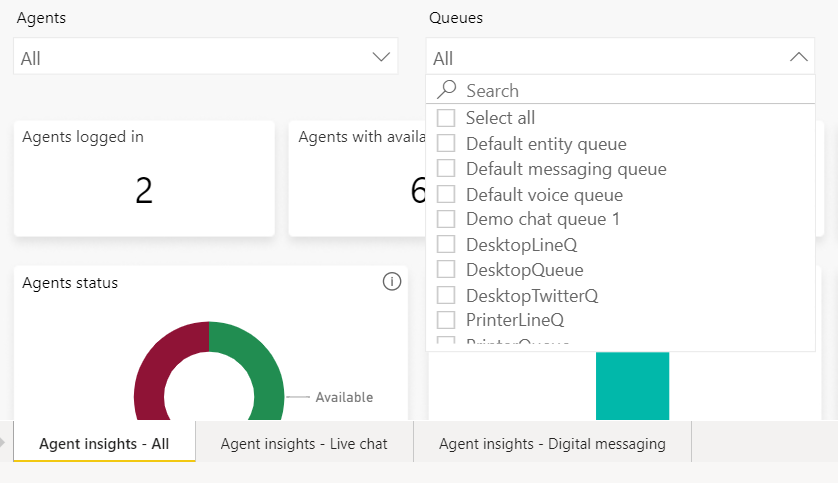Open Agent insights - Digital messaging tab
838x483 pixels.
[552, 443]
